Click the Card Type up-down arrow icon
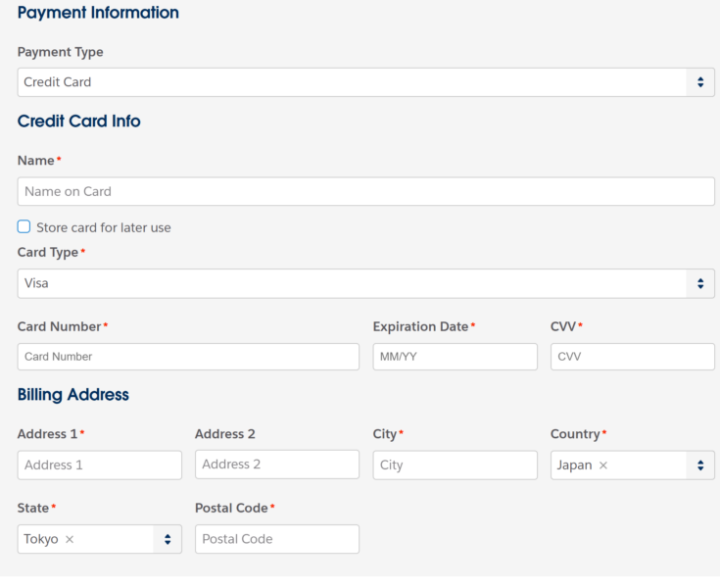720x588 pixels. (699, 283)
